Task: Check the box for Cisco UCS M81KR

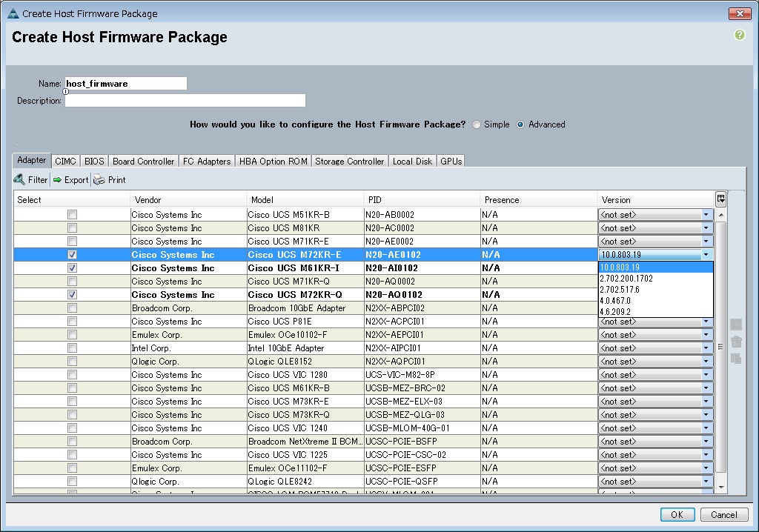Action: pyautogui.click(x=72, y=228)
